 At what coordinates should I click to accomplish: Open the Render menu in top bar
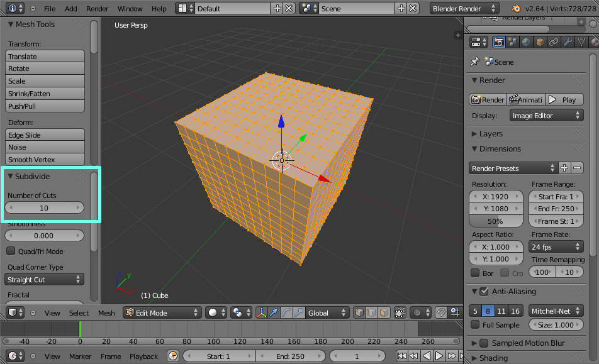[x=97, y=9]
